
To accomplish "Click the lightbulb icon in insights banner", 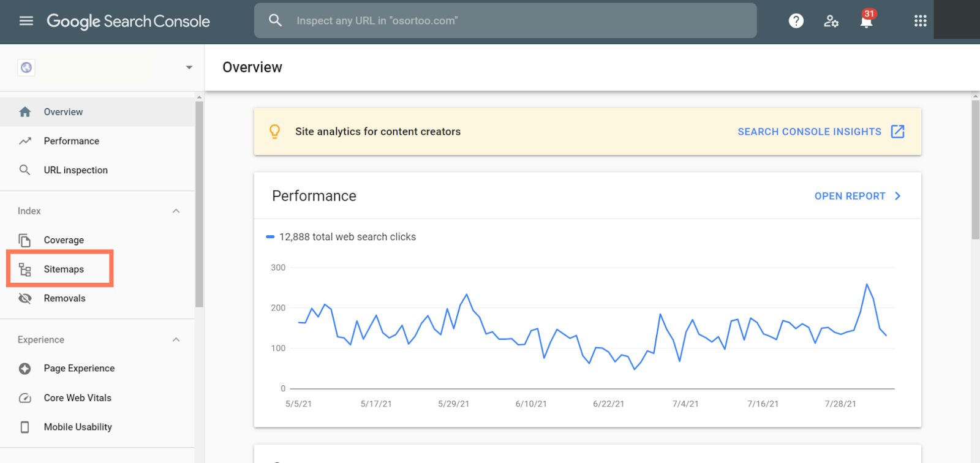I will coord(275,132).
